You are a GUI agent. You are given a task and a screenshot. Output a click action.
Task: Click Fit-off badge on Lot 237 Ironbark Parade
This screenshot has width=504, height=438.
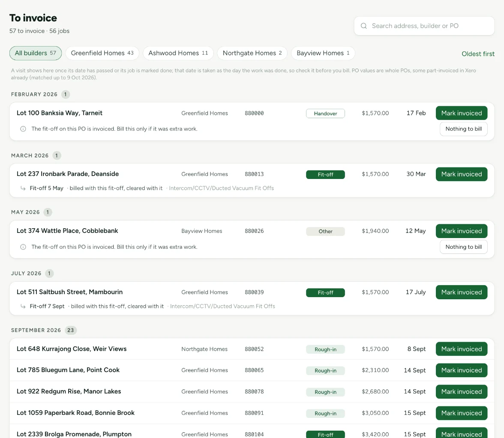coord(325,174)
